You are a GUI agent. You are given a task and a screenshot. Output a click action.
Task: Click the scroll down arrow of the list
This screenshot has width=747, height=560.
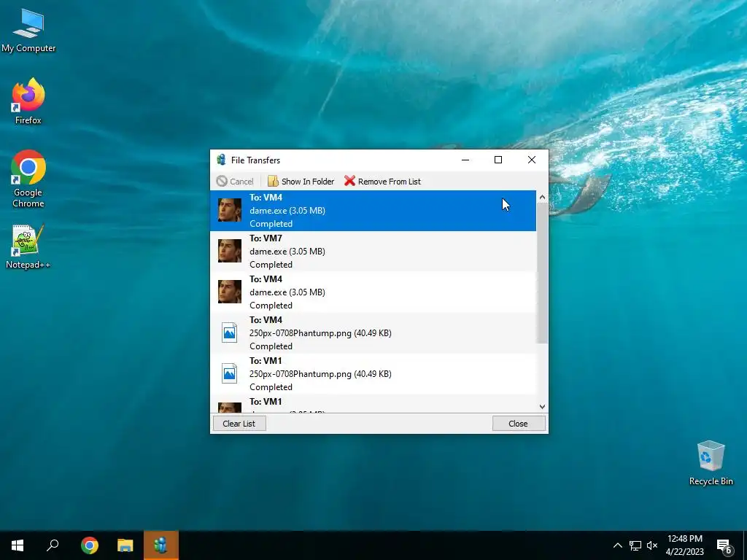(x=542, y=407)
